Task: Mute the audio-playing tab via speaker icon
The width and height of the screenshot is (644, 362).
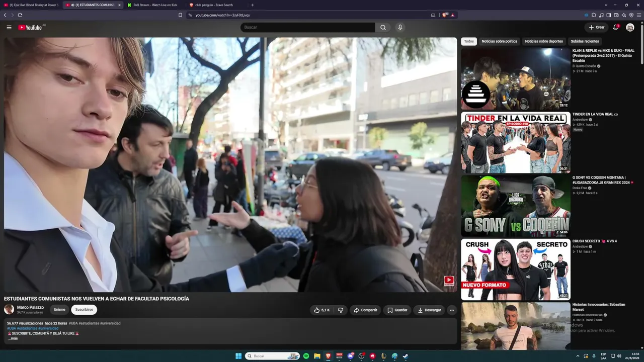Action: point(73,5)
